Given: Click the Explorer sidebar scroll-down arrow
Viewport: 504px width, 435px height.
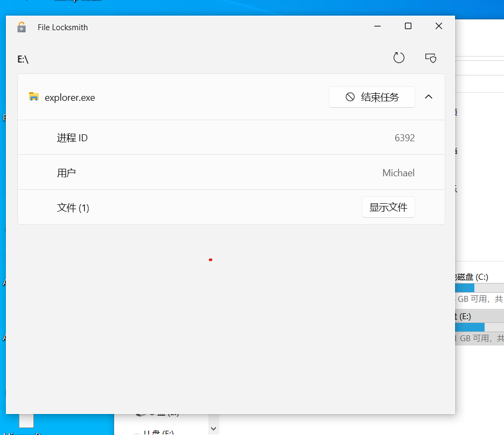Looking at the screenshot, I should coord(213,429).
